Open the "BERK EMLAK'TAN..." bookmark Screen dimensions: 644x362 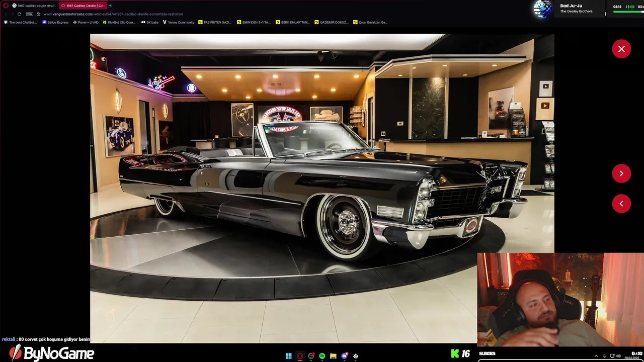[293, 22]
